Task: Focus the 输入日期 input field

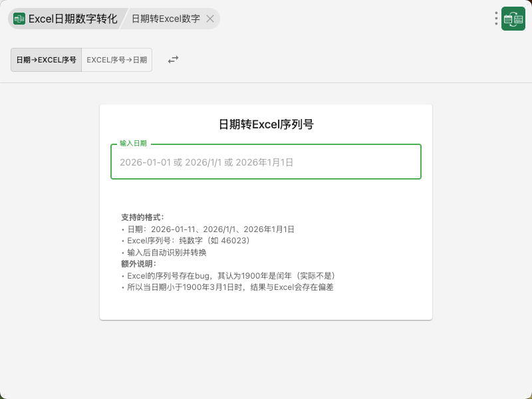Action: pyautogui.click(x=266, y=162)
